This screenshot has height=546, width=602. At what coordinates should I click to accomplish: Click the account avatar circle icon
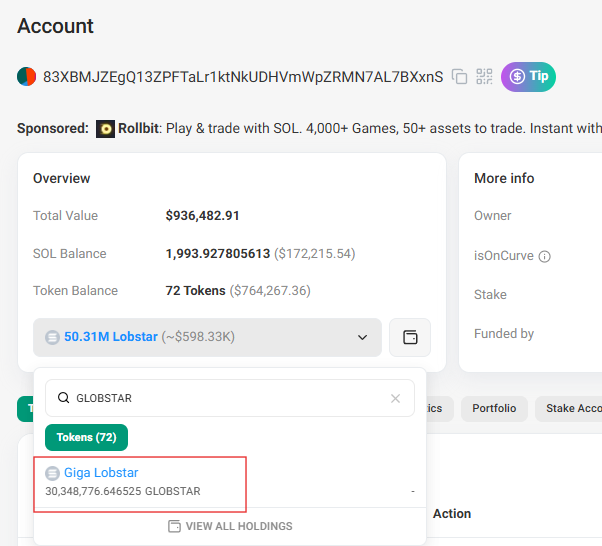(x=26, y=76)
